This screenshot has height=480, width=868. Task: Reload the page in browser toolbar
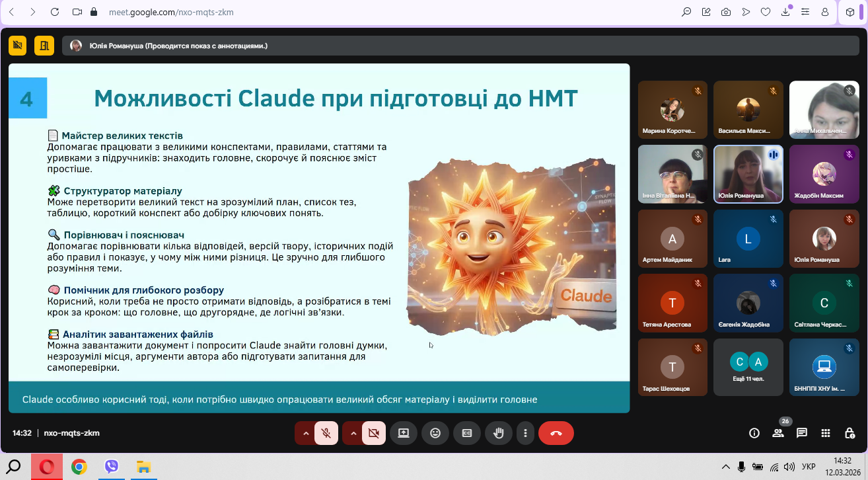tap(54, 12)
